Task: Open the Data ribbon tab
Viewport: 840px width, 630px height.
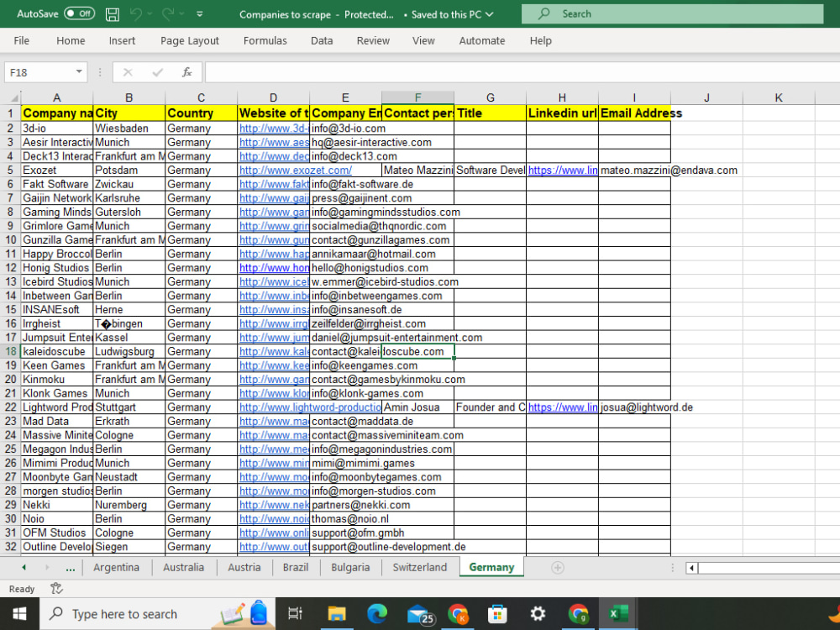Action: (322, 40)
